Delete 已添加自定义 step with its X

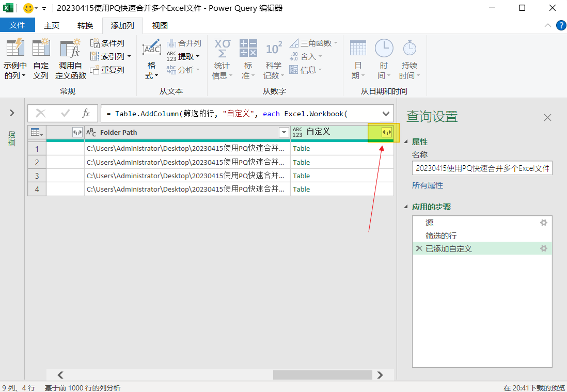[x=419, y=248]
